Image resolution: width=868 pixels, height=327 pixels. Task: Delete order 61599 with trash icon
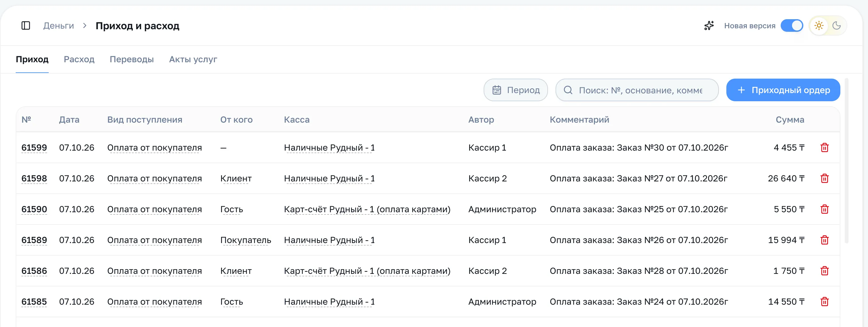point(825,147)
